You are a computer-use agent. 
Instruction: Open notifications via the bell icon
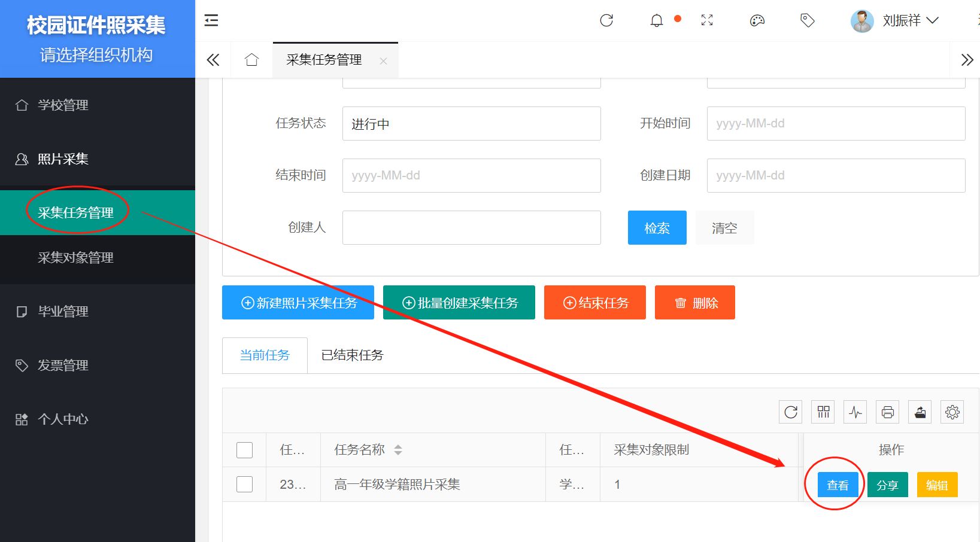click(656, 20)
